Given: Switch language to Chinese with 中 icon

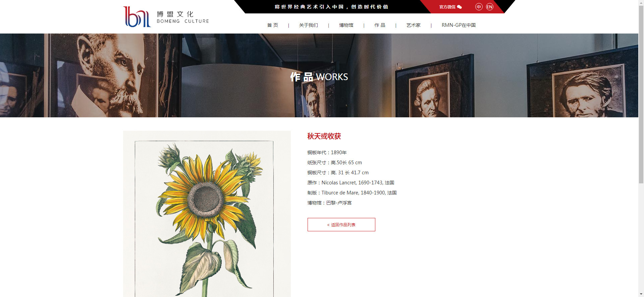Looking at the screenshot, I should 479,7.
